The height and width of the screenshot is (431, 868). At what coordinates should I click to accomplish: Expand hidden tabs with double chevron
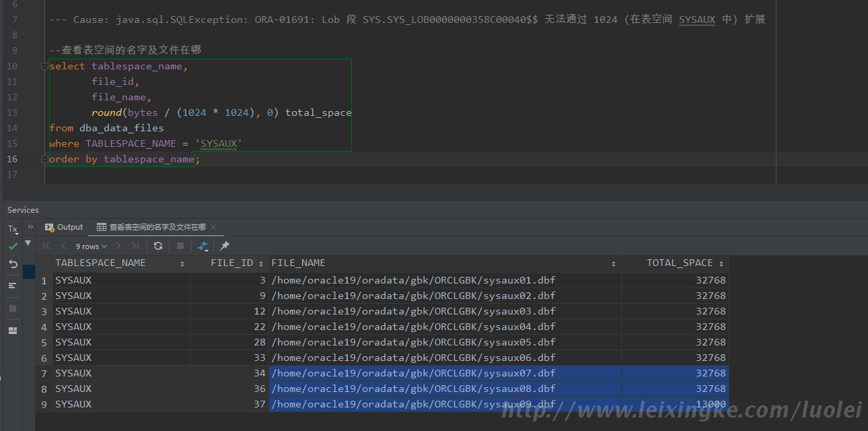click(30, 227)
